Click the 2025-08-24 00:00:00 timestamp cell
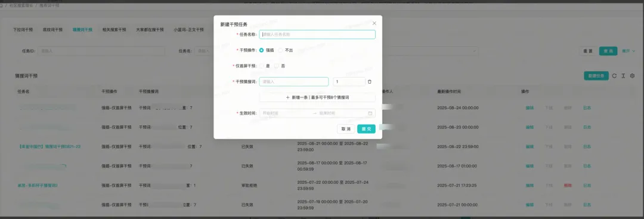The height and width of the screenshot is (219, 644). 457,107
